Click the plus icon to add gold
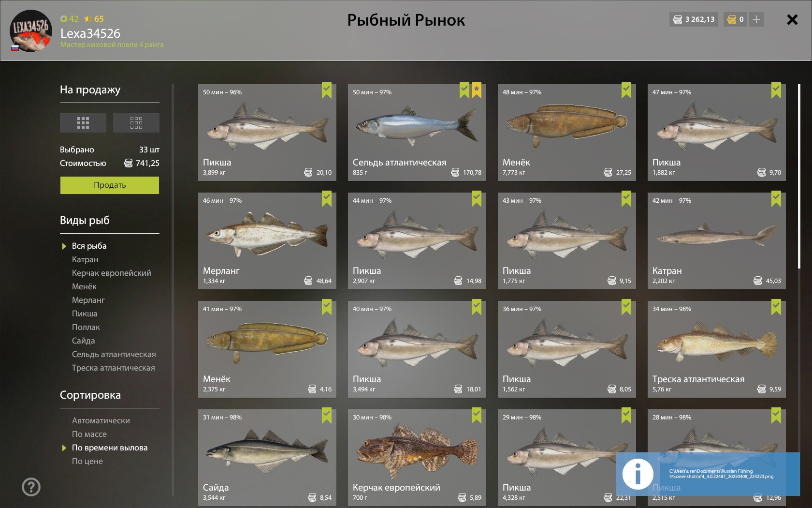The height and width of the screenshot is (508, 812). pyautogui.click(x=756, y=19)
